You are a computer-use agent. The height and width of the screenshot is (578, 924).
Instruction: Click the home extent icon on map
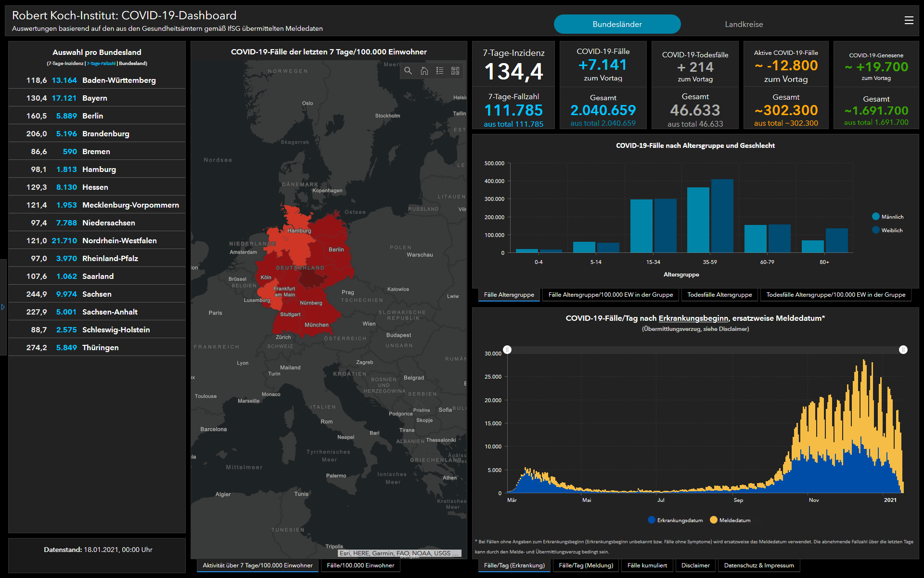click(x=424, y=71)
